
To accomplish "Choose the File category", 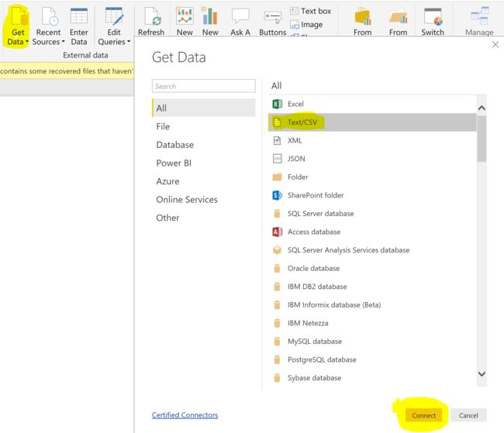I will 204,126.
